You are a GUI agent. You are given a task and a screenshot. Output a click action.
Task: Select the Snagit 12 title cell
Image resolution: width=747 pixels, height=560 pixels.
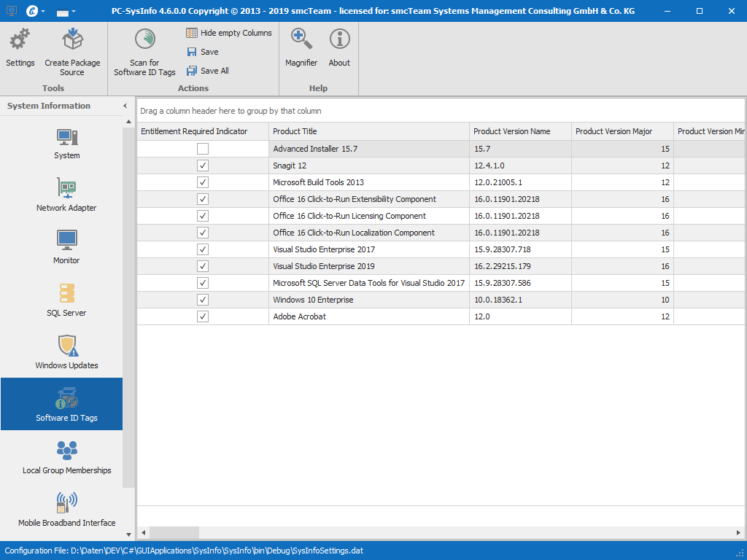click(368, 166)
